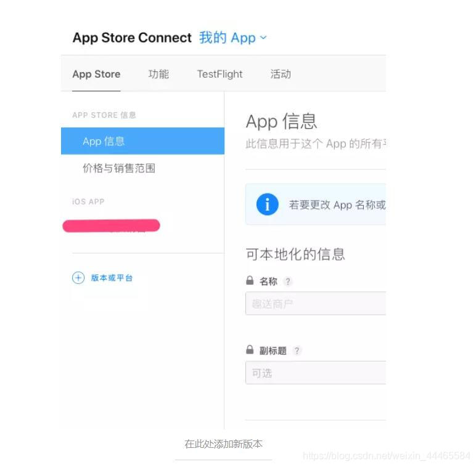Open the question mark help for 副标题

(x=297, y=351)
